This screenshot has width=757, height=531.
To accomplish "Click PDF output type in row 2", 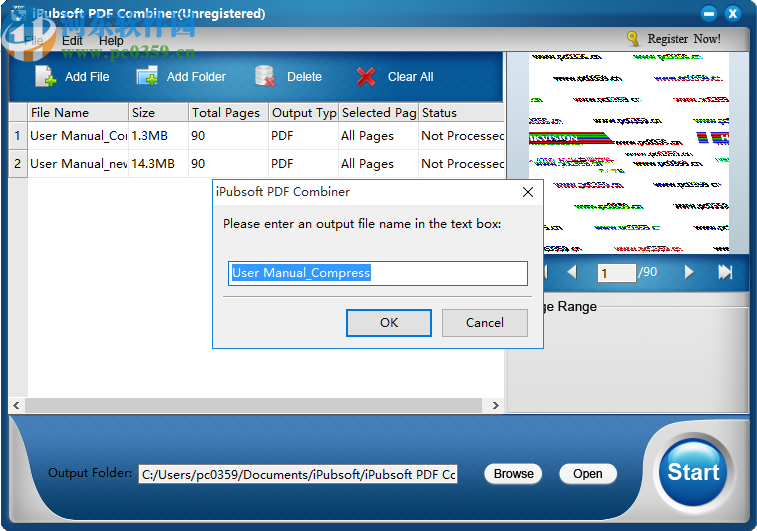I will [303, 164].
